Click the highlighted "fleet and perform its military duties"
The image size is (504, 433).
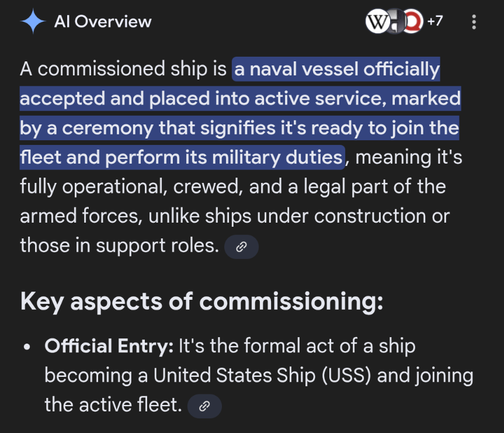pyautogui.click(x=181, y=157)
